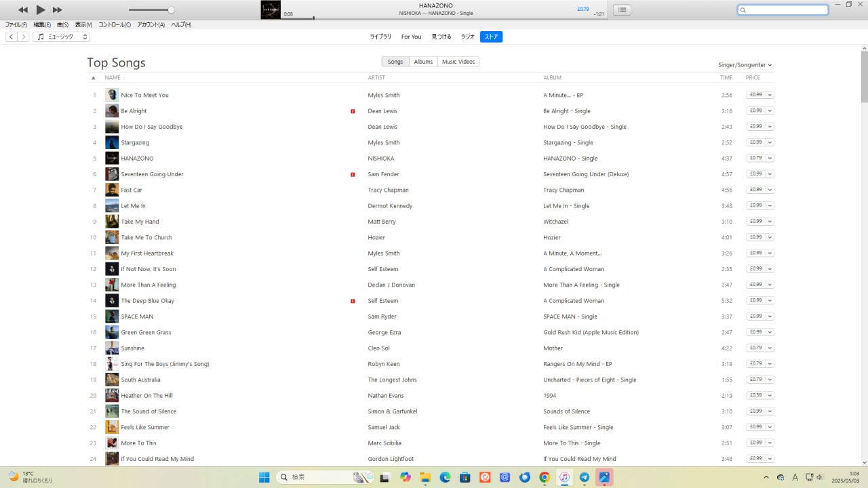Click the Sunshine song artwork
This screenshot has height=488, width=868.
[x=112, y=348]
